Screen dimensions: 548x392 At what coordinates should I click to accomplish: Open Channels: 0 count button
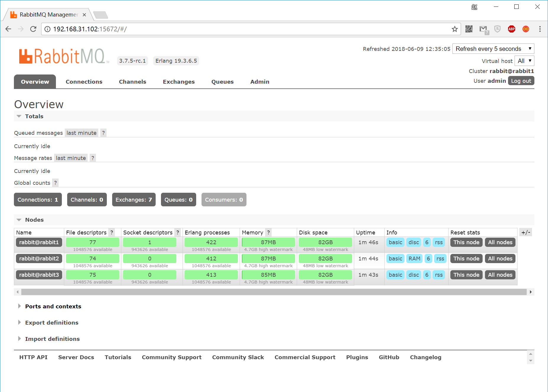click(x=87, y=200)
